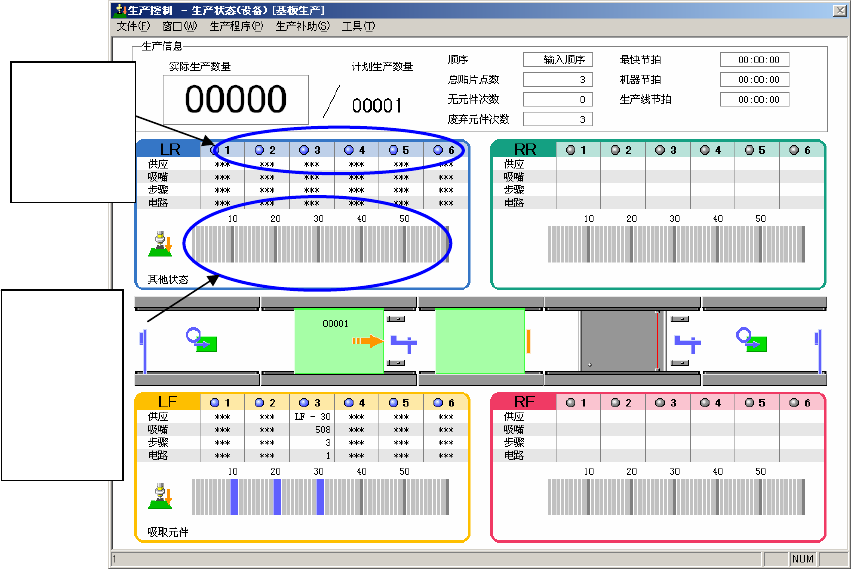The image size is (851, 569).
Task: Click the actual production count 00000 display
Action: [x=236, y=99]
